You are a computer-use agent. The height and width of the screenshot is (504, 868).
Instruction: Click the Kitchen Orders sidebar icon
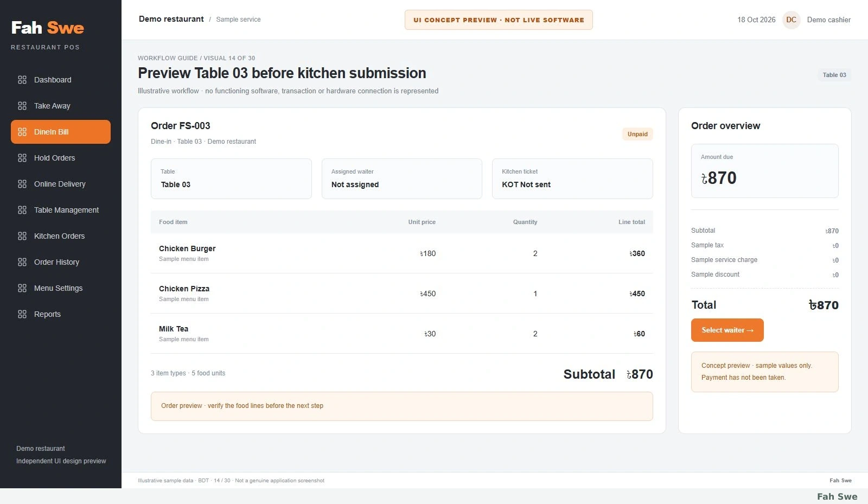[x=22, y=236]
